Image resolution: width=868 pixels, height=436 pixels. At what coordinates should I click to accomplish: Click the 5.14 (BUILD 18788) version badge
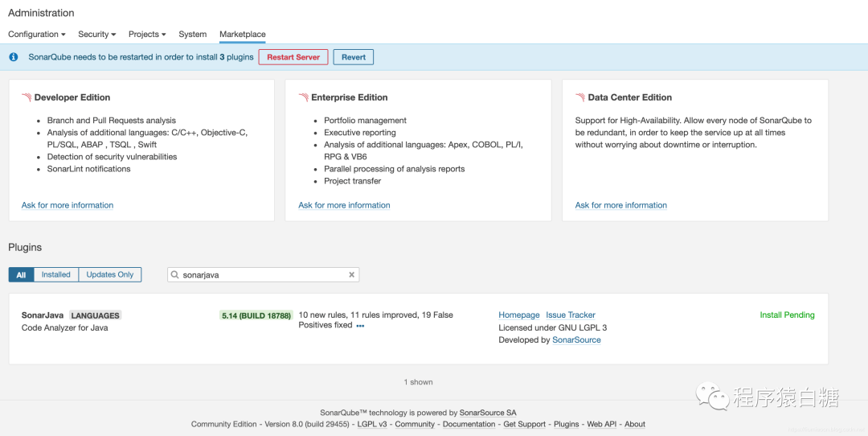point(256,315)
